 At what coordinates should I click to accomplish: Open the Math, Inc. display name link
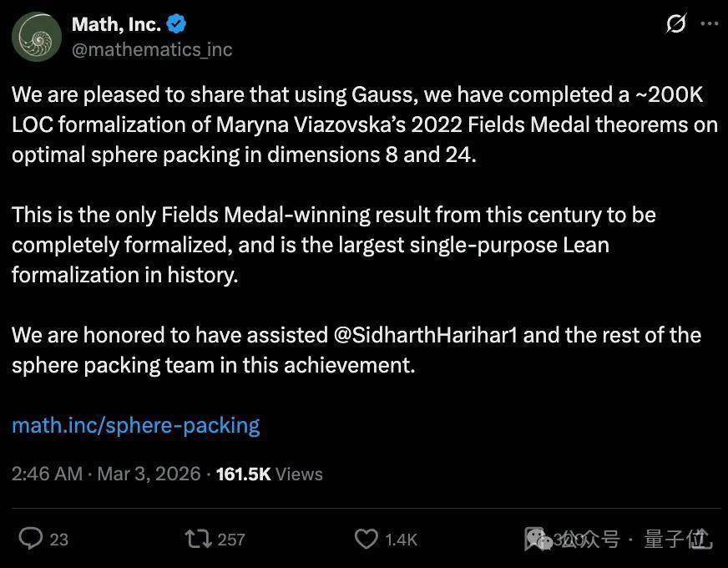(x=116, y=24)
